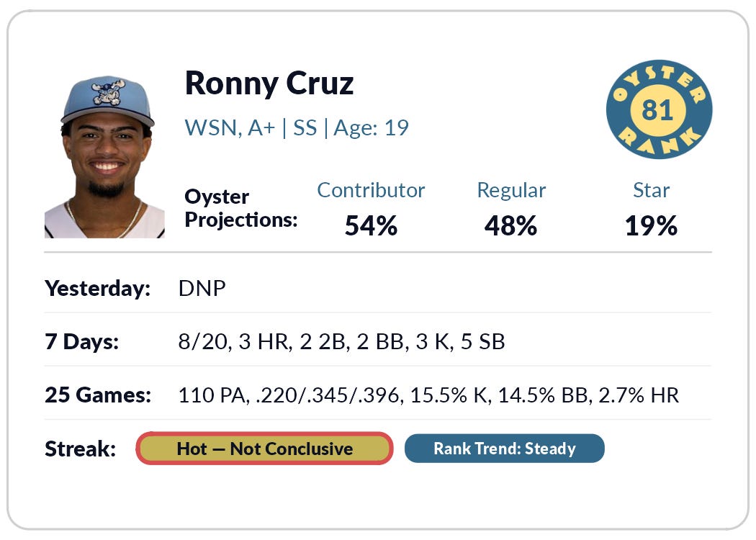Click the Oyster Projections heading
The image size is (756, 540).
(241, 208)
